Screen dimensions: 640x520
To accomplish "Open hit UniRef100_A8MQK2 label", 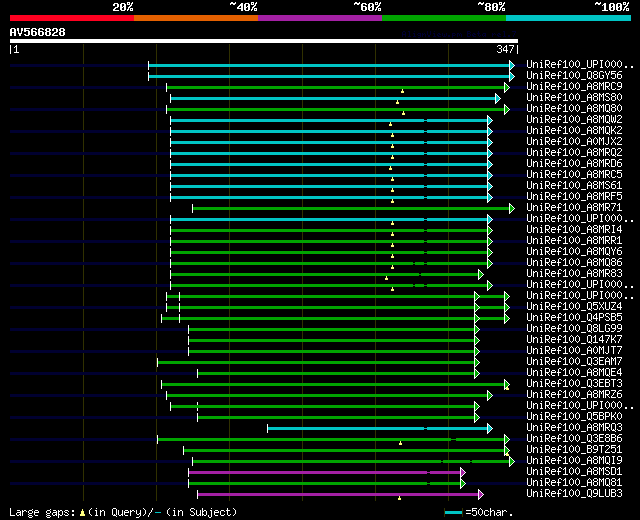I will (574, 131).
